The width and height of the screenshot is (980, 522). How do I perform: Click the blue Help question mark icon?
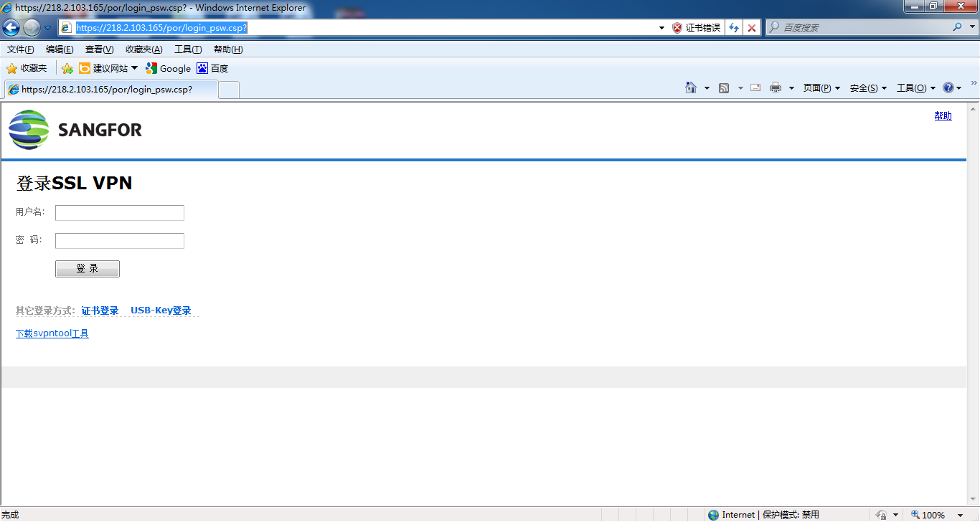(948, 87)
